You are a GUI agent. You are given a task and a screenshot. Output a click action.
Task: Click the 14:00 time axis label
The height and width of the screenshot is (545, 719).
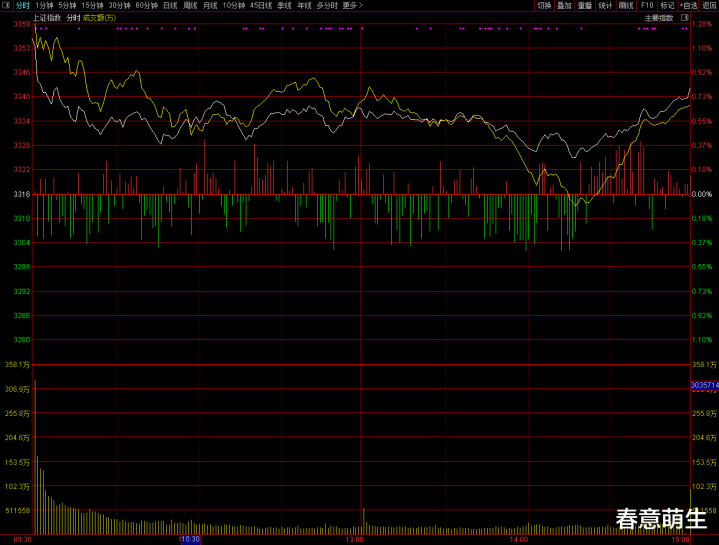click(519, 539)
